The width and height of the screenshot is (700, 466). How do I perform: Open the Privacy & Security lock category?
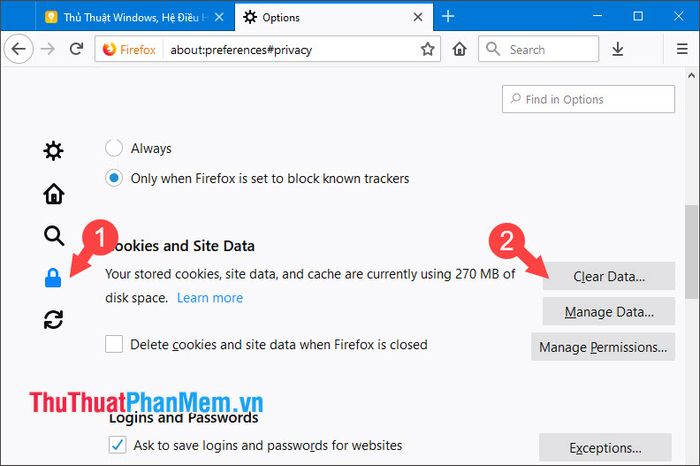click(x=53, y=277)
